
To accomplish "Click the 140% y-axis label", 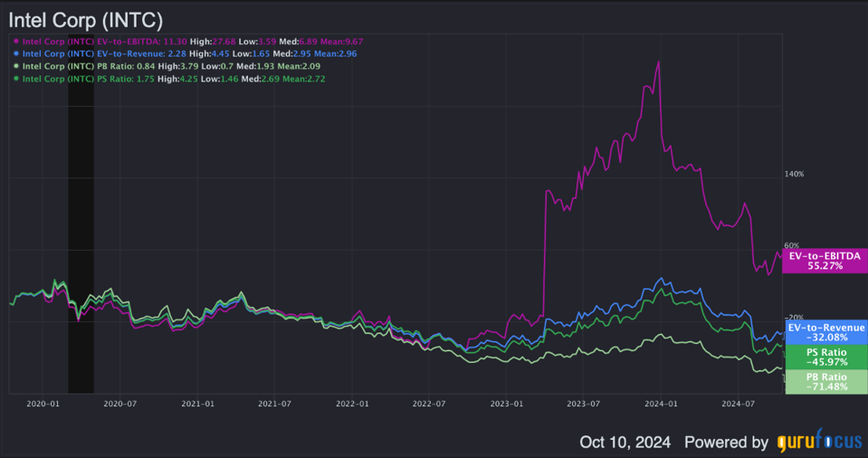I will 794,173.
